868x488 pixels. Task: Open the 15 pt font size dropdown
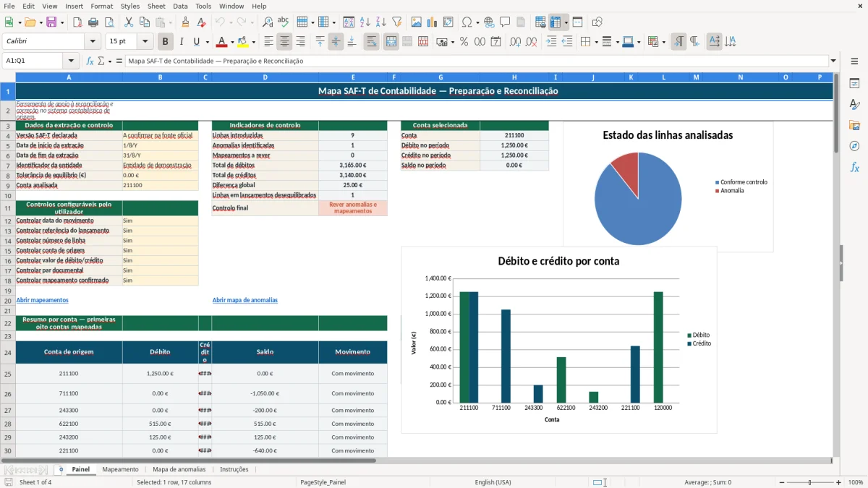coord(145,42)
